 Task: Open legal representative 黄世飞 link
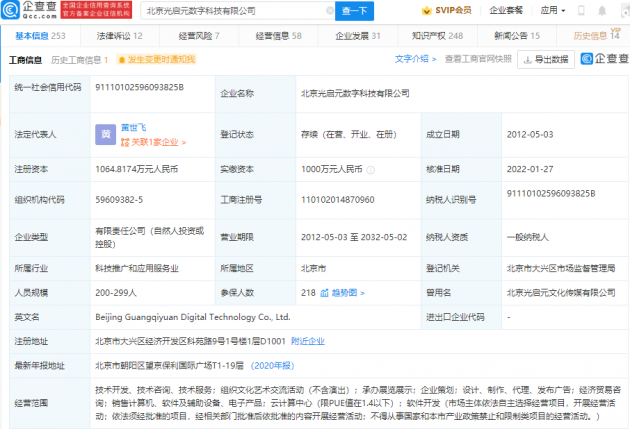(x=133, y=128)
